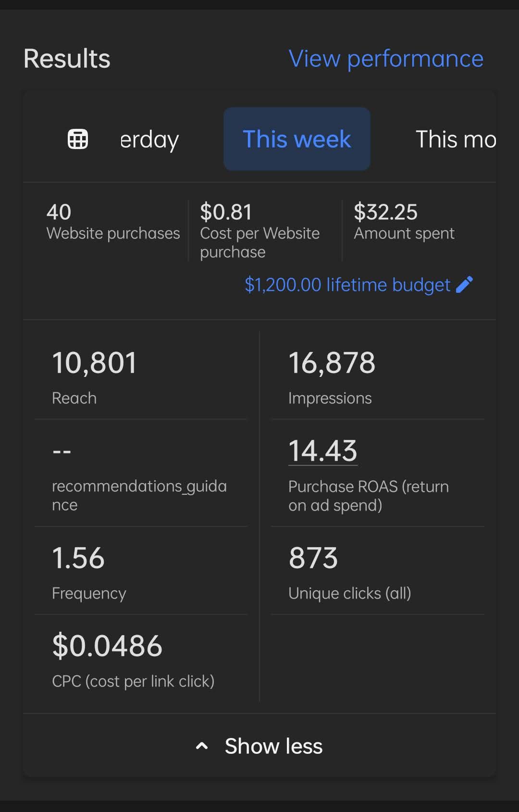Click the Results section heading
This screenshot has height=812, width=519.
(x=67, y=59)
